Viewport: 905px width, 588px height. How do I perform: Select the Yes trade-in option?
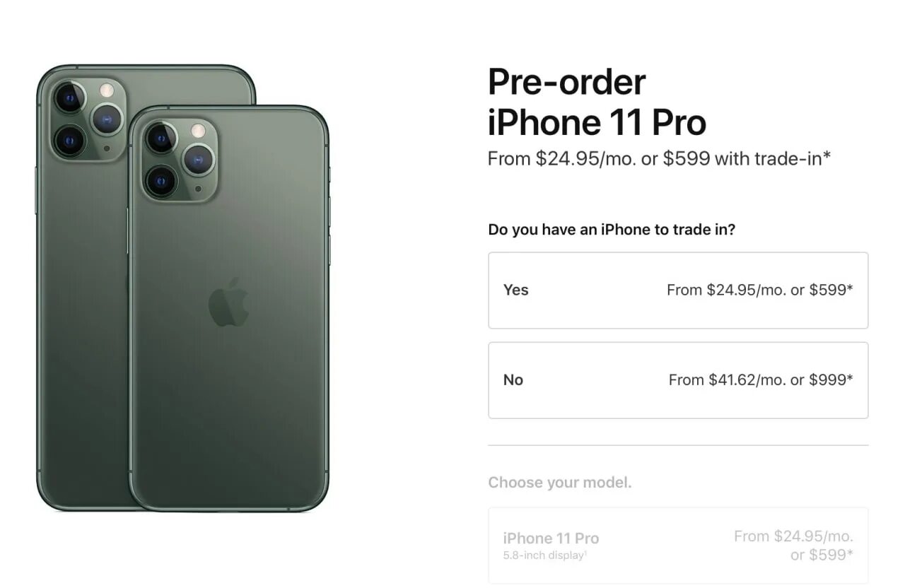click(678, 290)
